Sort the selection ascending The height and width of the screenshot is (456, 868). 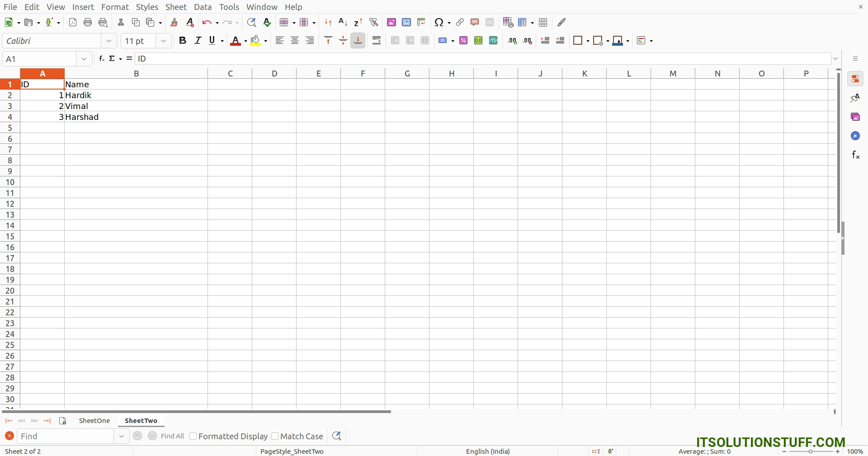click(344, 22)
